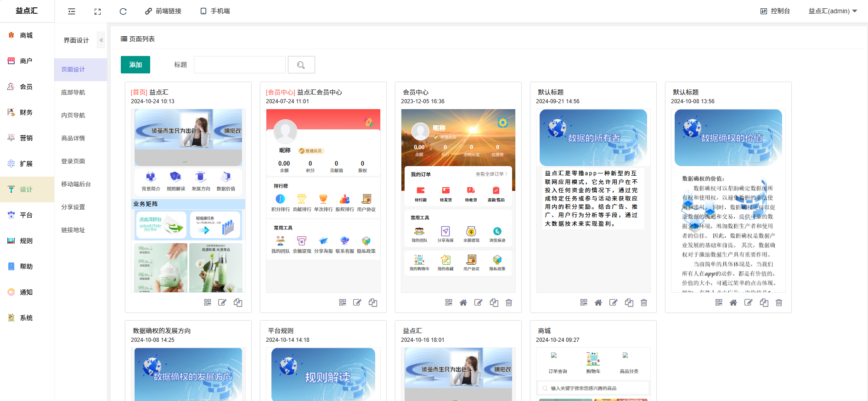Edit the 益点汇会员中心 page
Screen dimensions: 868x401
(357, 302)
